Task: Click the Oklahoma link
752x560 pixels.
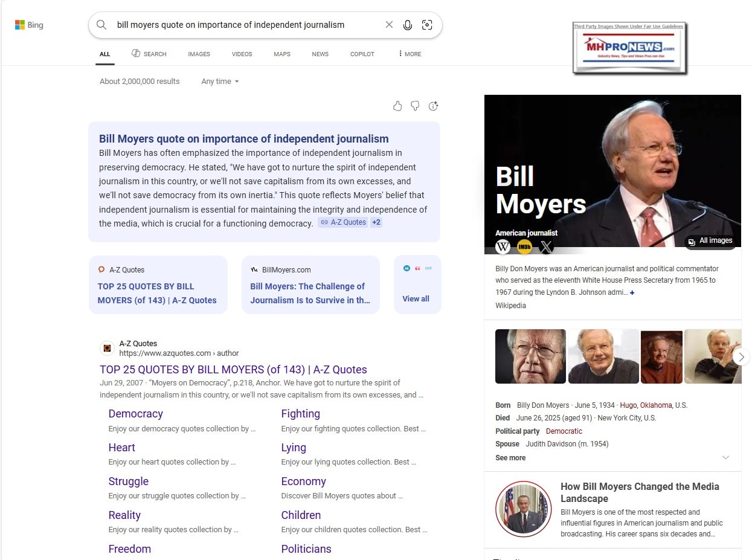Action: click(x=657, y=405)
